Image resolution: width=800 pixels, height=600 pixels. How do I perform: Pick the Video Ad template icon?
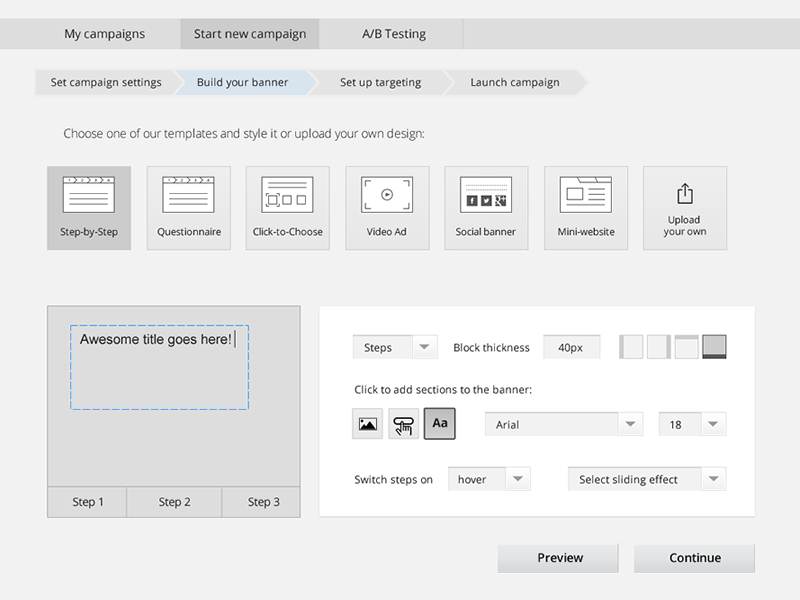pyautogui.click(x=387, y=206)
